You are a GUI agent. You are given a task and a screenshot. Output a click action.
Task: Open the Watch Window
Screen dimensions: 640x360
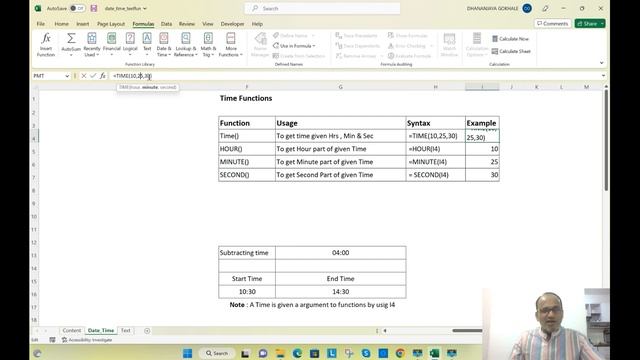449,44
